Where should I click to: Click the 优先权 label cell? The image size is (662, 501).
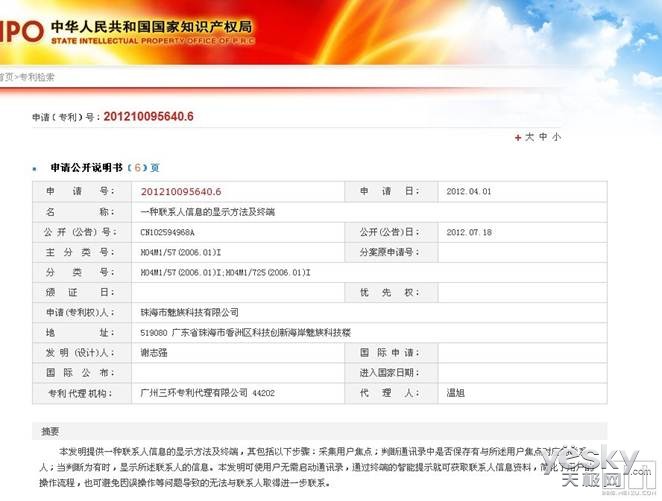[391, 292]
